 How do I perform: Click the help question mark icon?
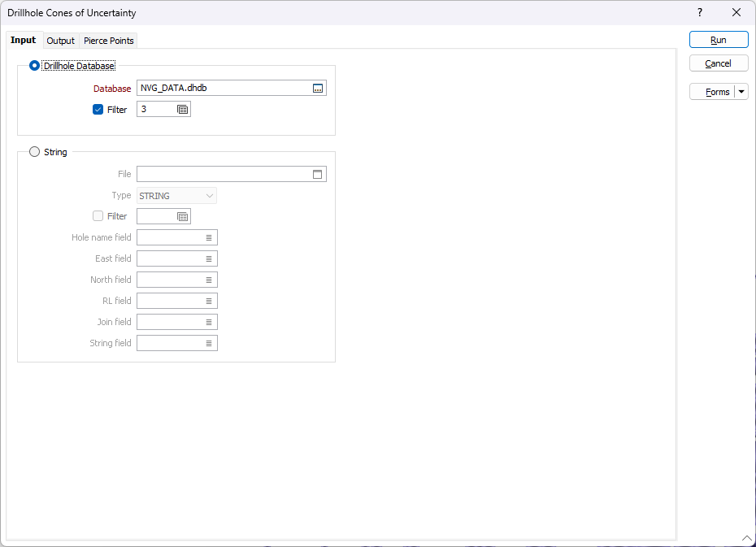click(700, 12)
